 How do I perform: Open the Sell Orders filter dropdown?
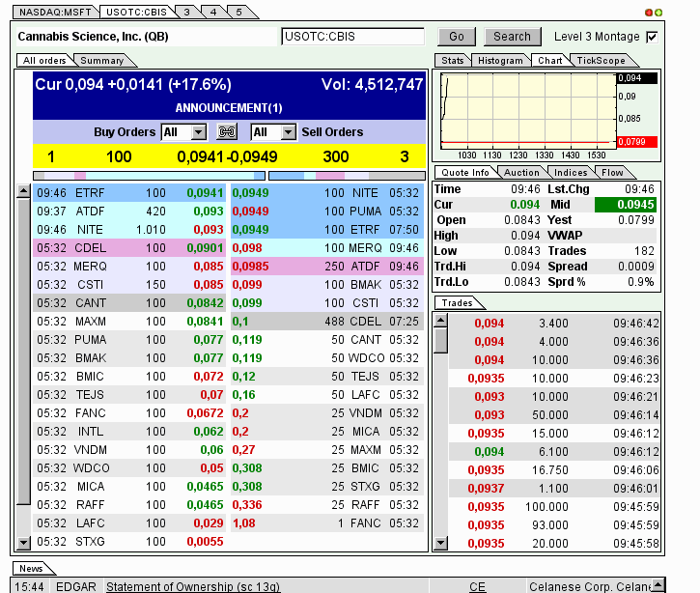coord(288,132)
